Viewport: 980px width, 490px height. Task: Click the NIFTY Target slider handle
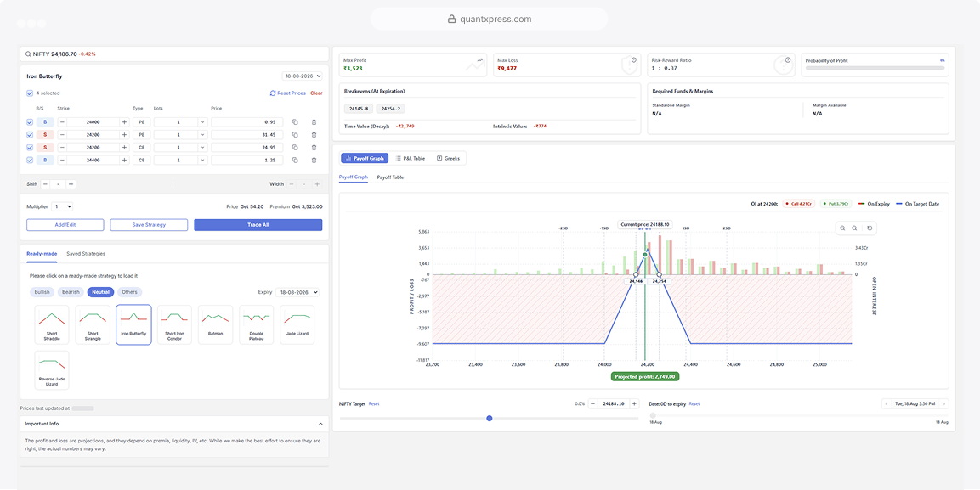pyautogui.click(x=490, y=418)
